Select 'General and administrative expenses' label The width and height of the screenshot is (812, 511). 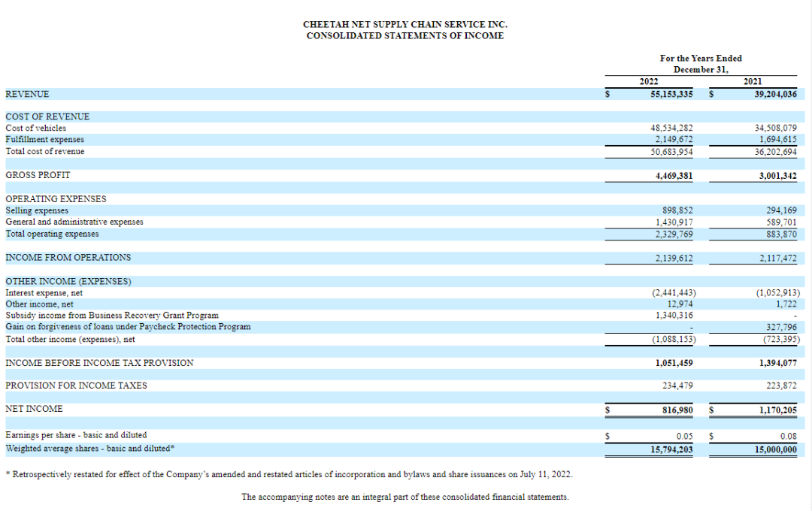(74, 222)
